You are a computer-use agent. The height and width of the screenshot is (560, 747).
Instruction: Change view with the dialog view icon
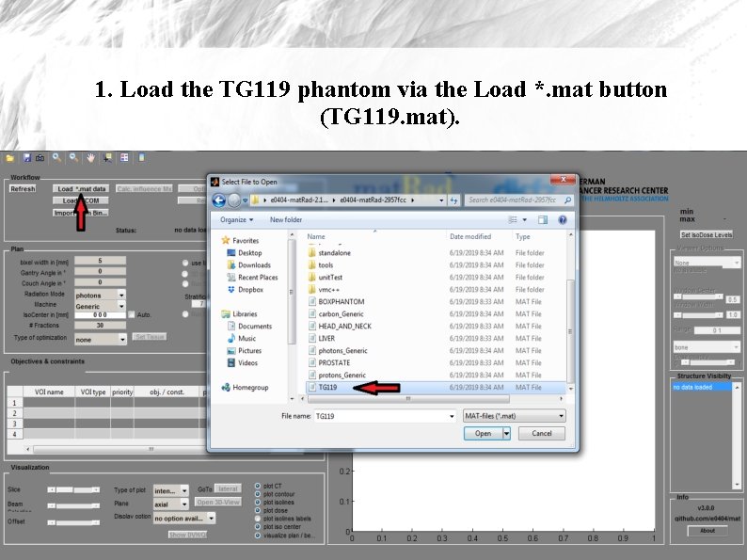[513, 219]
